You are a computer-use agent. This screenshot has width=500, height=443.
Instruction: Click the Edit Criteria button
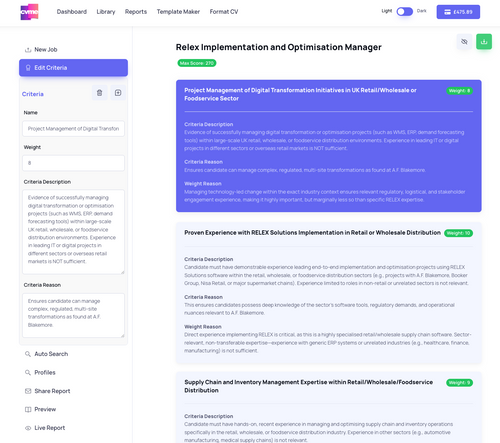[x=73, y=68]
